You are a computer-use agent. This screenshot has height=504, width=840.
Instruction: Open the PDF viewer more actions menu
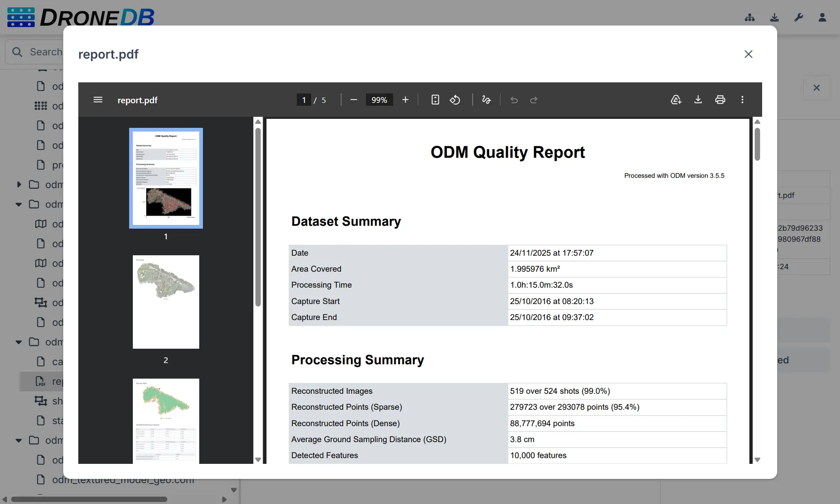pyautogui.click(x=742, y=100)
